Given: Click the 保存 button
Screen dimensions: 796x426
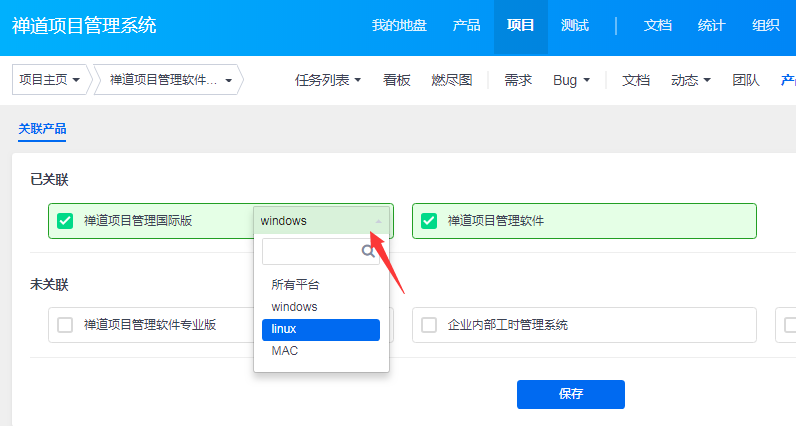Looking at the screenshot, I should coord(571,395).
